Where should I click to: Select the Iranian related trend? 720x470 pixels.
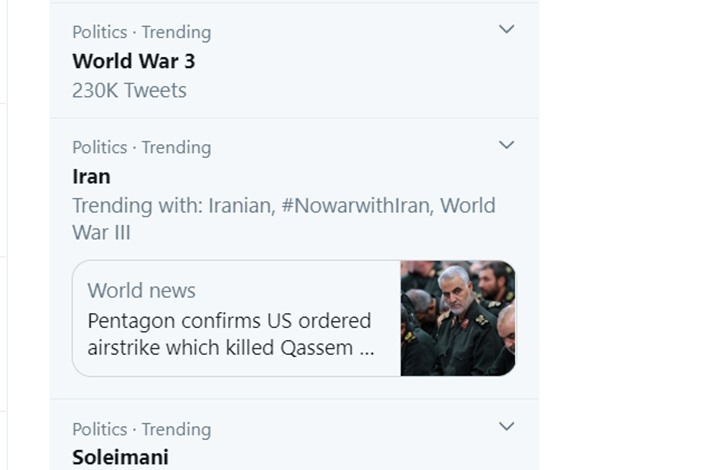[x=239, y=206]
